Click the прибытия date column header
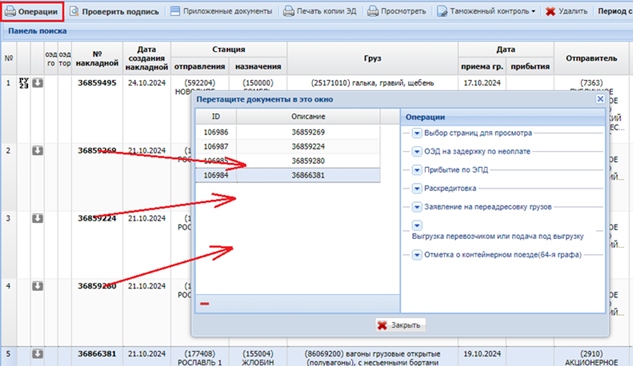Screen dimensions: 633x366 click(530, 67)
